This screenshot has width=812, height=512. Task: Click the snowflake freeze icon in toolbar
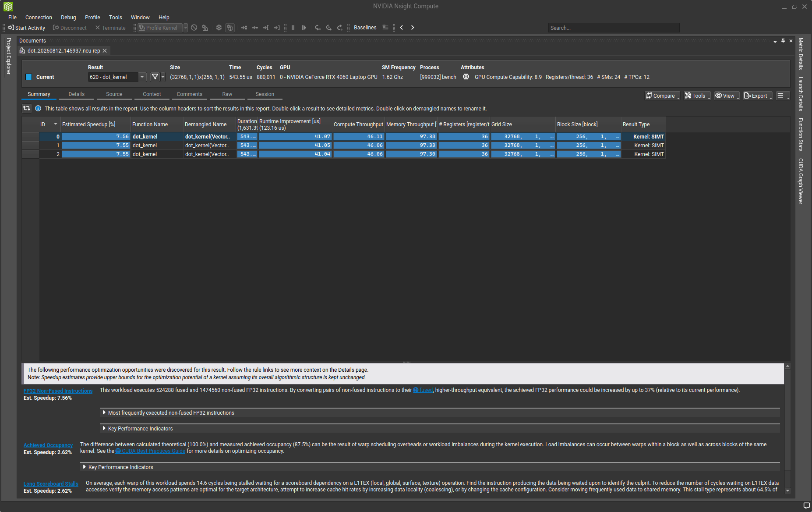point(219,28)
